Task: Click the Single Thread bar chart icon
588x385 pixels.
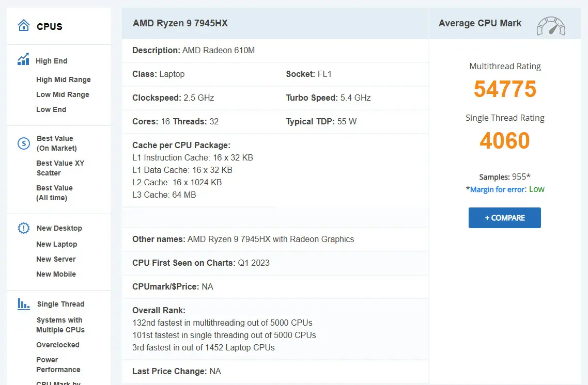Action: pos(24,304)
